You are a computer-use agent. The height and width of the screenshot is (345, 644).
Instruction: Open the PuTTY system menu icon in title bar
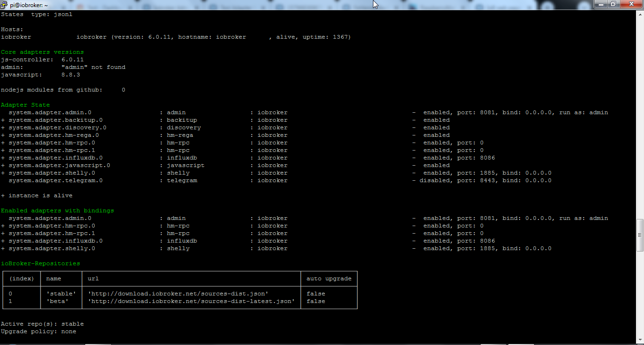coord(5,5)
